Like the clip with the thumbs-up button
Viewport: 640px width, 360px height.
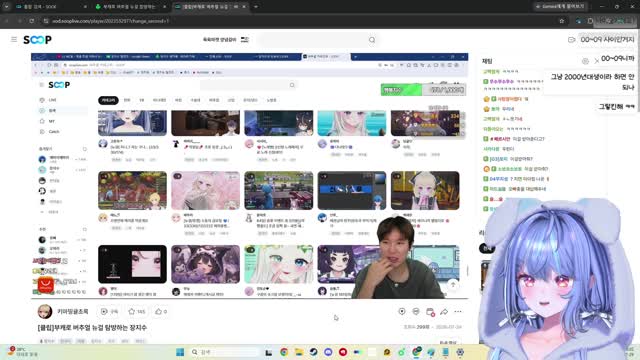click(x=161, y=311)
